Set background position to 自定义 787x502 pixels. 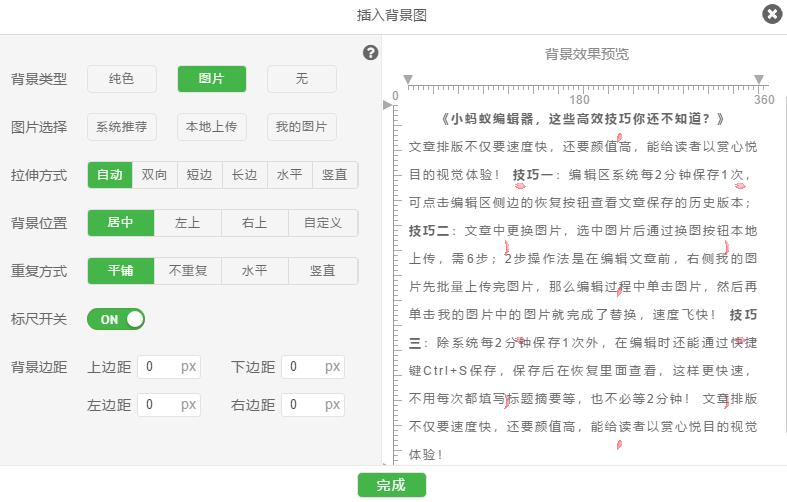pos(323,223)
